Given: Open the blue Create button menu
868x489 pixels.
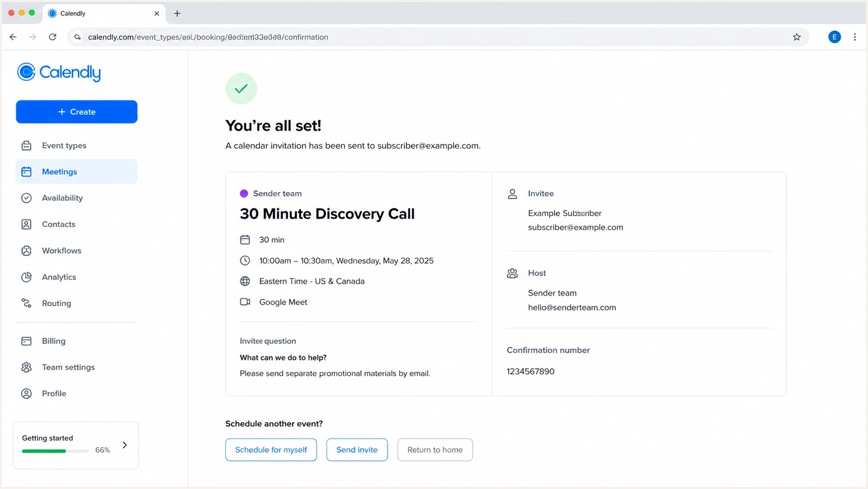Looking at the screenshot, I should [77, 112].
